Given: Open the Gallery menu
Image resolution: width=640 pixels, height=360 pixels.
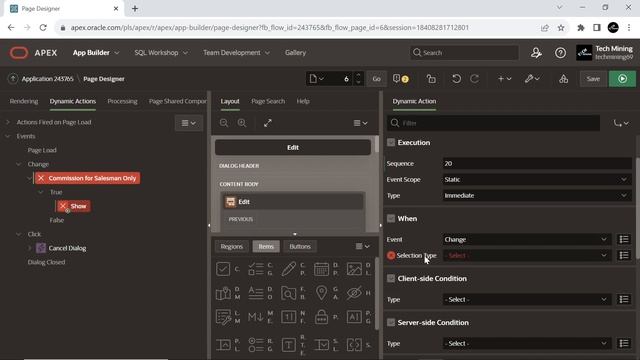Looking at the screenshot, I should [296, 53].
